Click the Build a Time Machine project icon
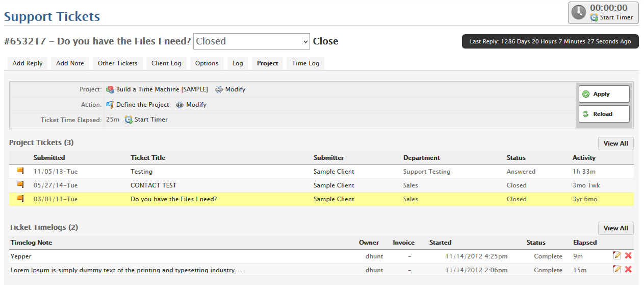Image resolution: width=644 pixels, height=285 pixels. (x=110, y=89)
